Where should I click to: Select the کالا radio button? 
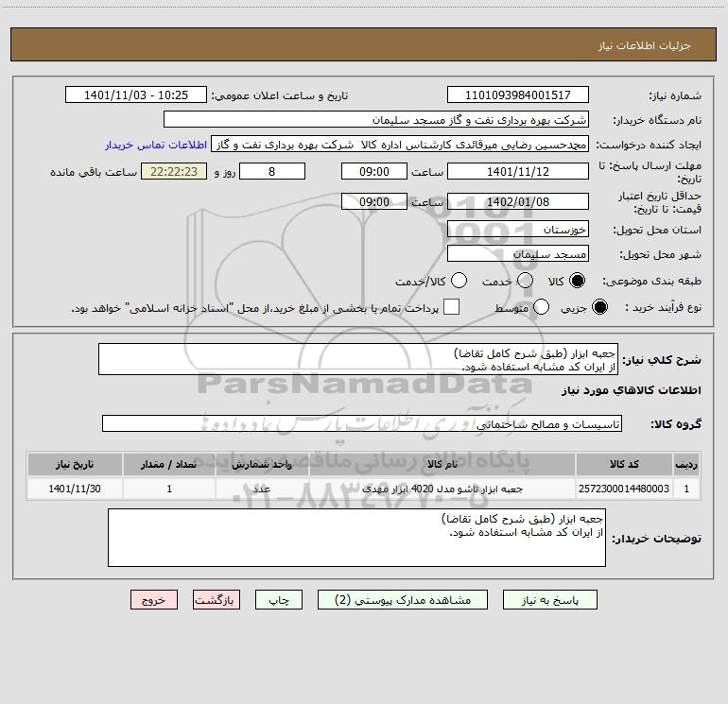[x=577, y=281]
